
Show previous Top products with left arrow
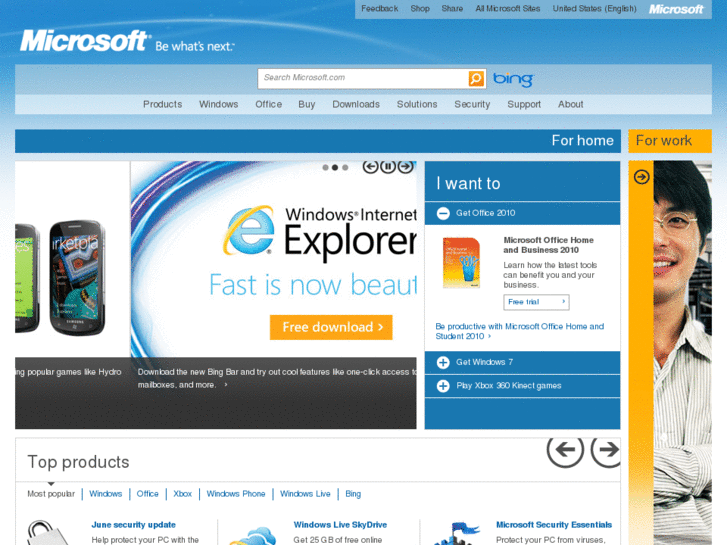(565, 449)
